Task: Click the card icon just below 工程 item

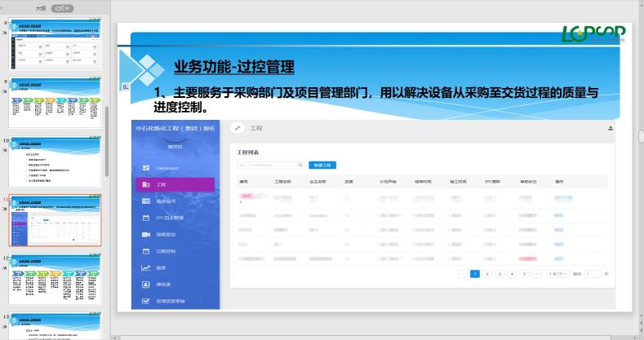Action: pos(146,201)
